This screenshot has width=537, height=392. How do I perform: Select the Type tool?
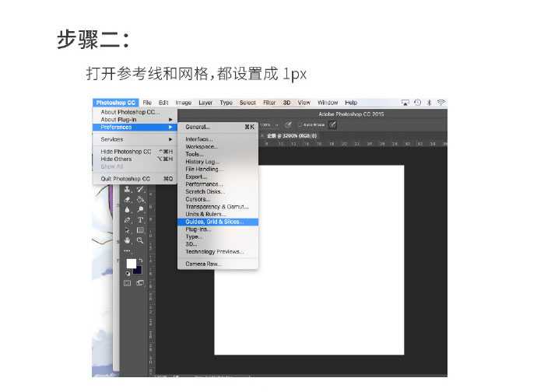click(x=140, y=220)
